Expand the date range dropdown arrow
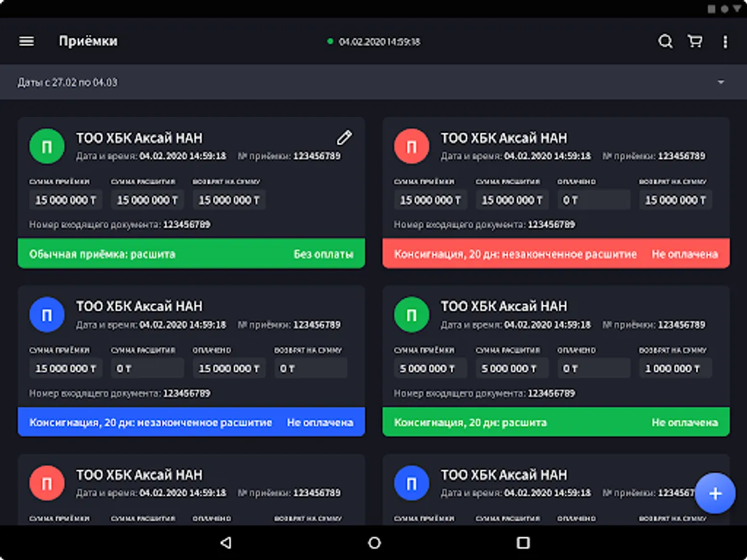Screen dimensions: 747x560 pyautogui.click(x=721, y=82)
